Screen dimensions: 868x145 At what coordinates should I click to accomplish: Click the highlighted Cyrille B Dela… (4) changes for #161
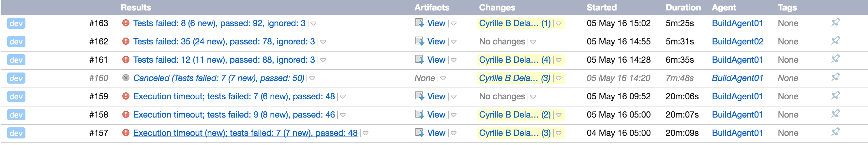pos(515,60)
